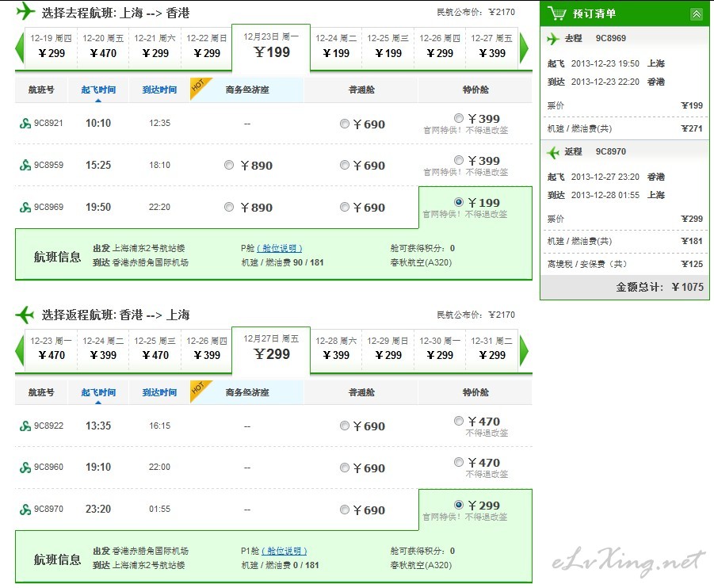The image size is (714, 588).
Task: Click Spring Airlines logo beside flight 9C8969
Action: [x=25, y=208]
